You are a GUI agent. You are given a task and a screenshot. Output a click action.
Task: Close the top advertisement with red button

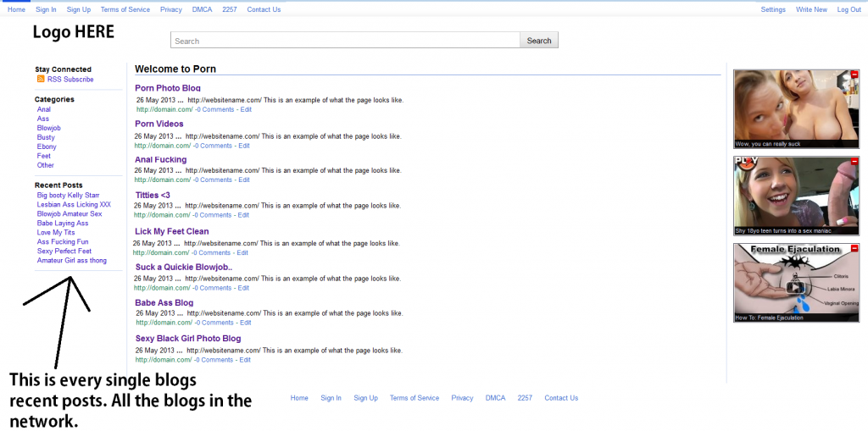point(854,75)
